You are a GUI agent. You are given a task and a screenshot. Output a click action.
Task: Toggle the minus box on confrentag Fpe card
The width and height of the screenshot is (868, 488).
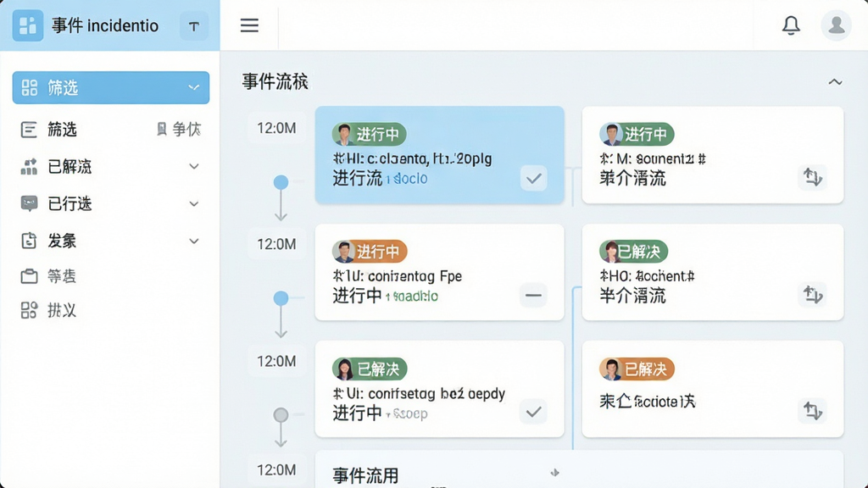pyautogui.click(x=534, y=296)
